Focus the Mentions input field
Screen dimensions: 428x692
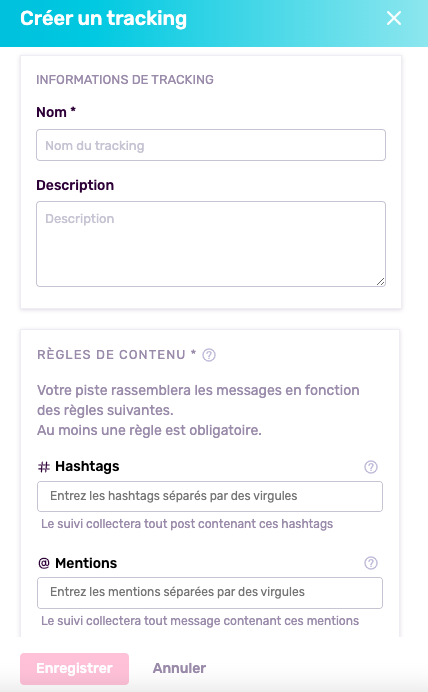210,593
